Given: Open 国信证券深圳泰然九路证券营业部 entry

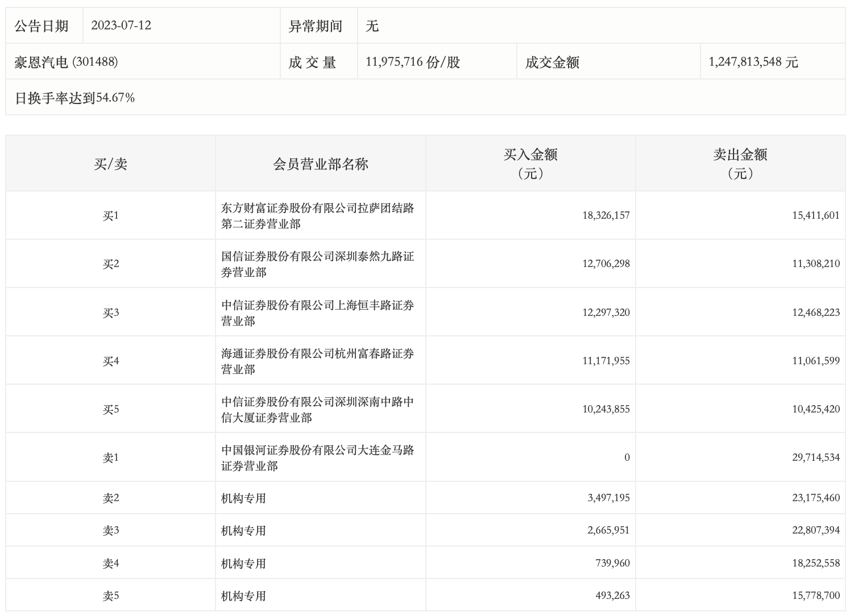Looking at the screenshot, I should [317, 264].
